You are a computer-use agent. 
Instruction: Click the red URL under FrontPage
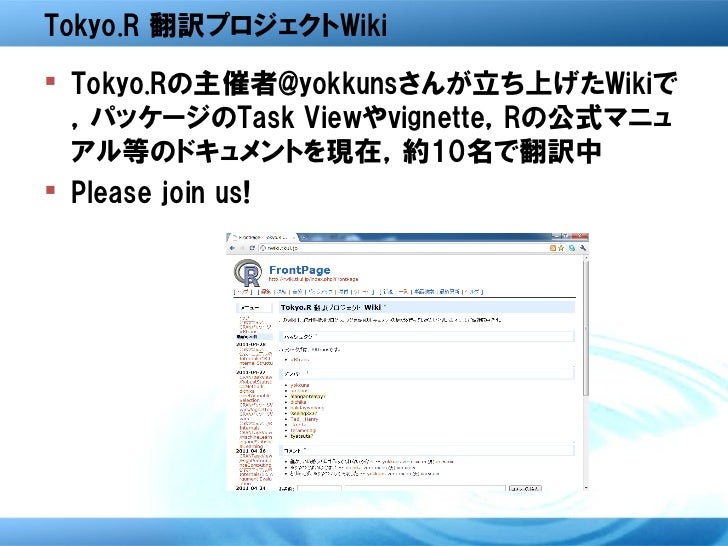click(313, 280)
